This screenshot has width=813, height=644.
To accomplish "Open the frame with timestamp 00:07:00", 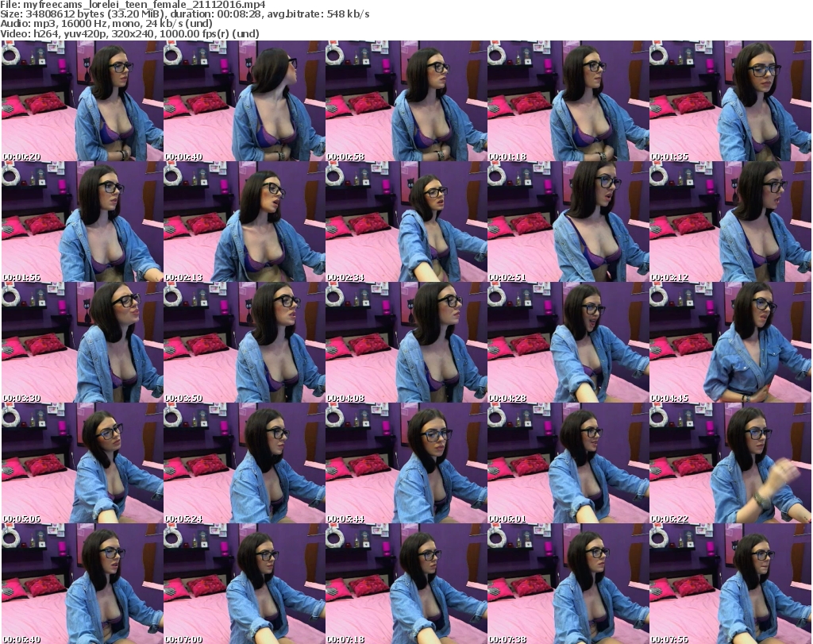I will coord(245,584).
